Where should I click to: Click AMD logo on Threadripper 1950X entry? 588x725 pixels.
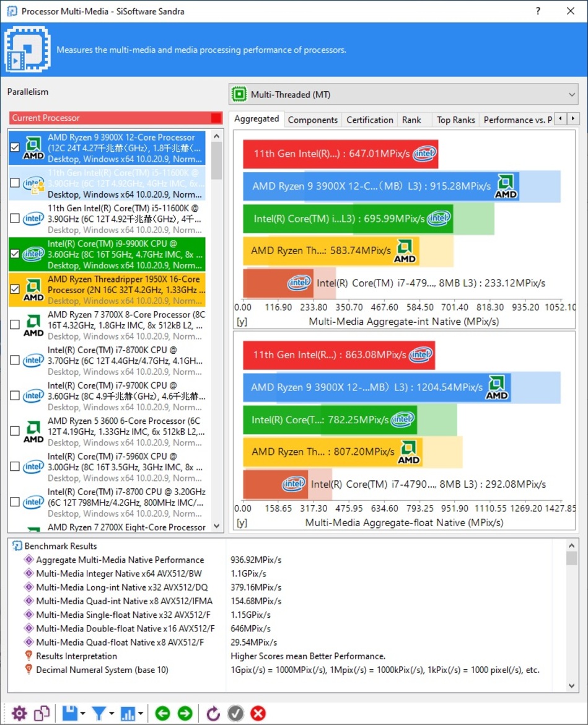[33, 290]
